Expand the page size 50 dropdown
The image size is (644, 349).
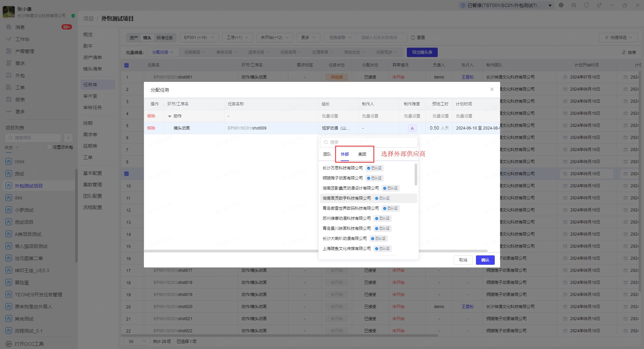(x=137, y=341)
